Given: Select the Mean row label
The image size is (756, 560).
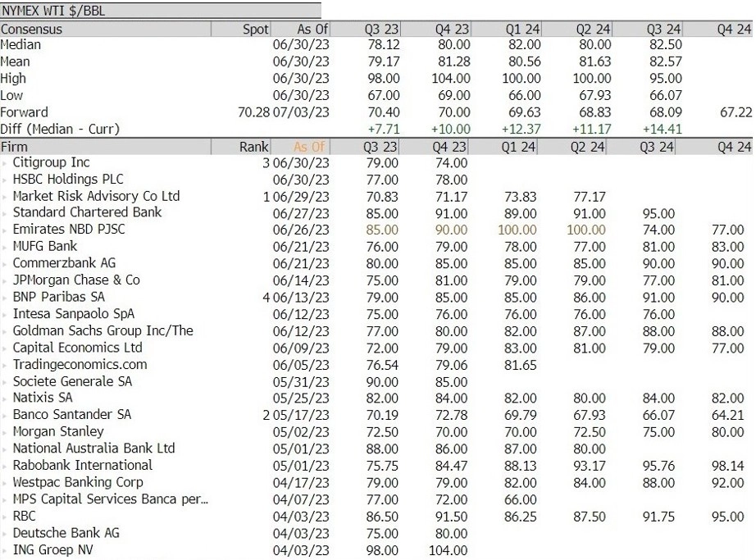Looking at the screenshot, I should (x=16, y=61).
